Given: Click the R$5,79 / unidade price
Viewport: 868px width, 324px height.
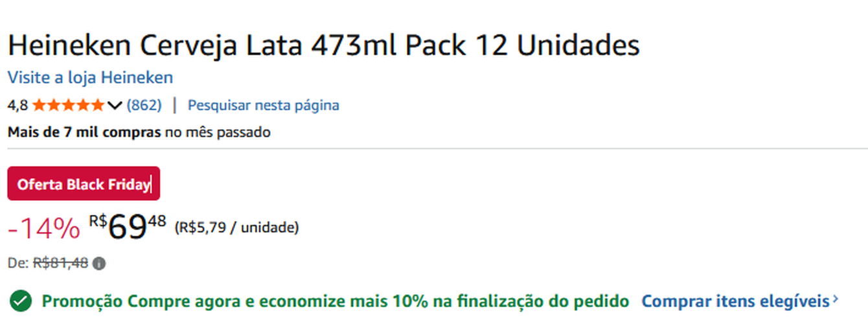Looking at the screenshot, I should click(x=236, y=227).
